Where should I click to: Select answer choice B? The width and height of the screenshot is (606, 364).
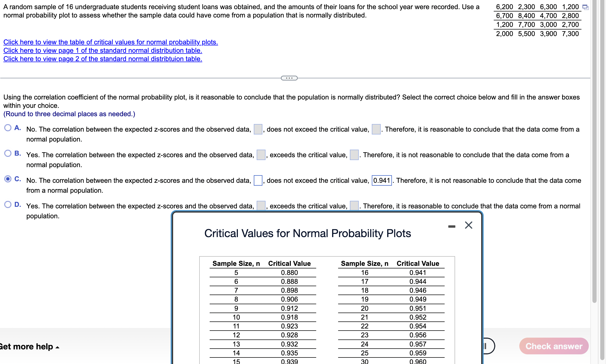8,153
